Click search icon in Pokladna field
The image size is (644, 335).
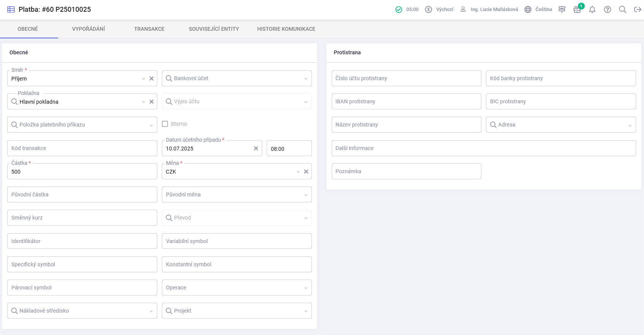click(x=14, y=102)
